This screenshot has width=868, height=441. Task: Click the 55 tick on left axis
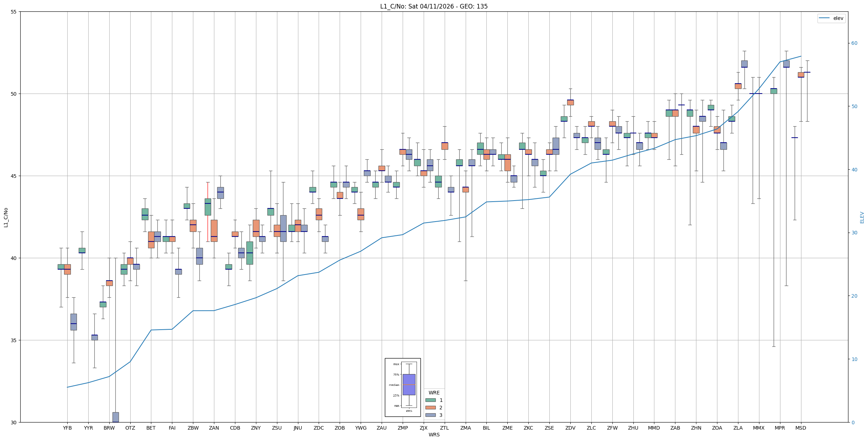[x=14, y=12]
